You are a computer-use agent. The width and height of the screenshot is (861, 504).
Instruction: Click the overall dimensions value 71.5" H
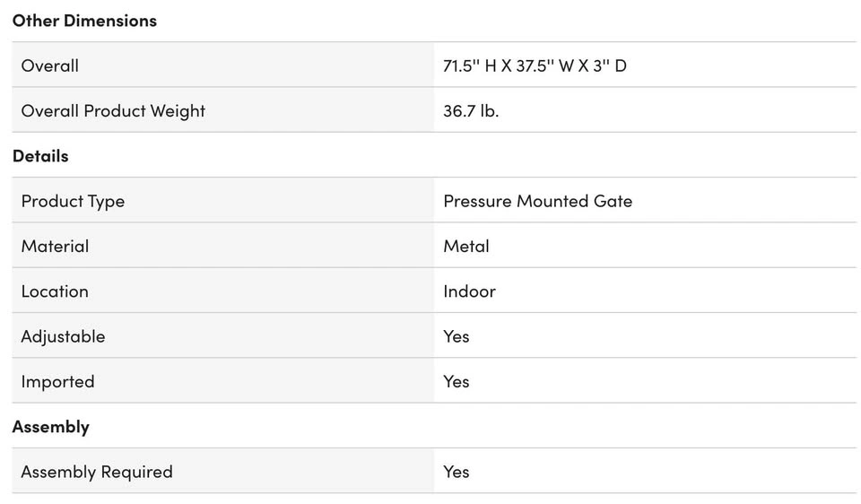[x=469, y=65]
